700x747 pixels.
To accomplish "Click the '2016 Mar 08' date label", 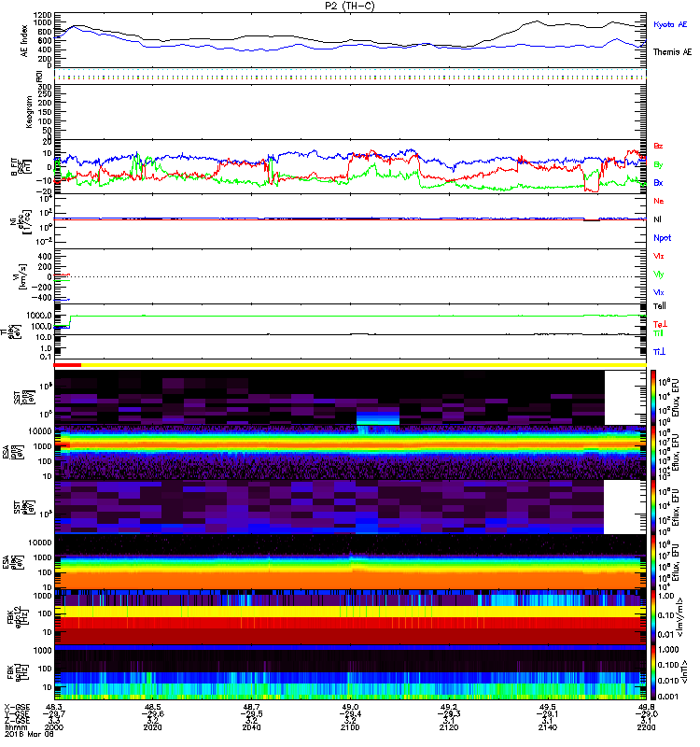I will (30, 734).
